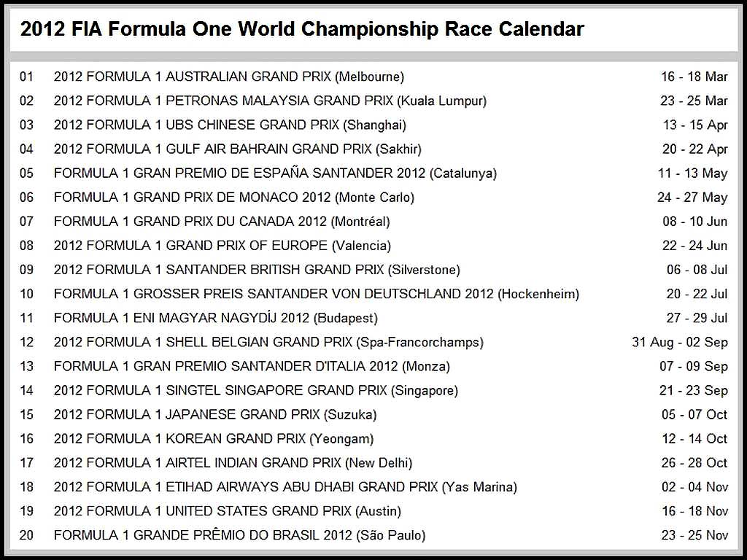Click Gulf Air Bahrain Grand Prix (Sakhir)
747x560 pixels.
[x=237, y=149]
